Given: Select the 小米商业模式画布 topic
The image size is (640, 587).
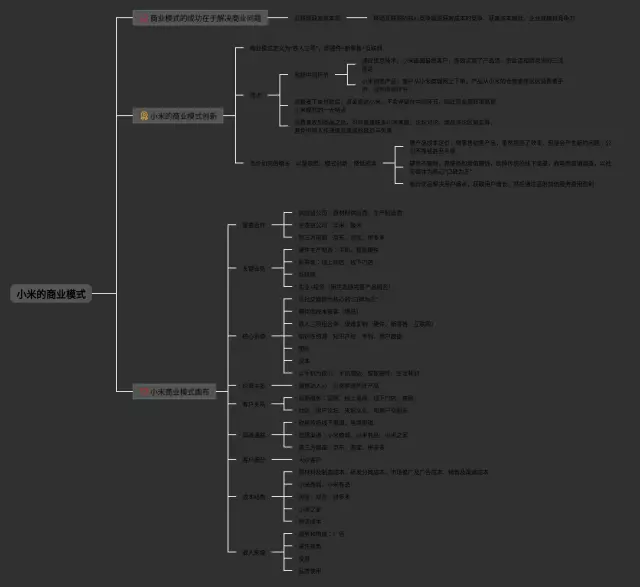Looking at the screenshot, I should [x=174, y=392].
